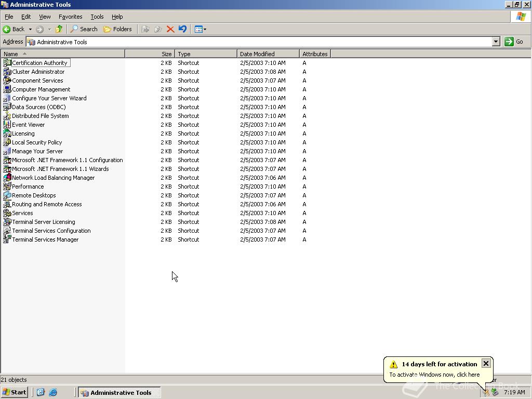The height and width of the screenshot is (399, 532).
Task: Open the Certification Authority shortcut icon
Action: point(7,63)
